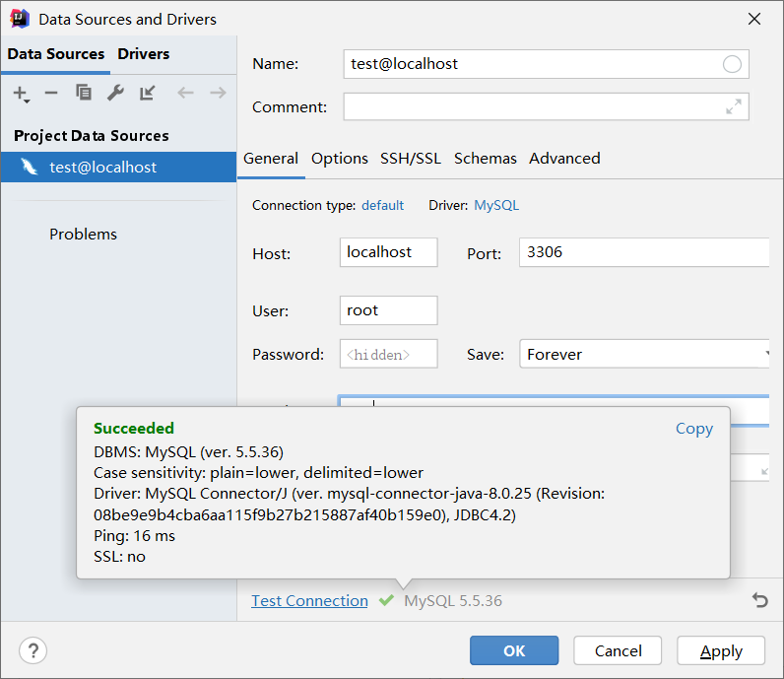Expand the Comment field editor
The width and height of the screenshot is (784, 679).
(x=734, y=106)
